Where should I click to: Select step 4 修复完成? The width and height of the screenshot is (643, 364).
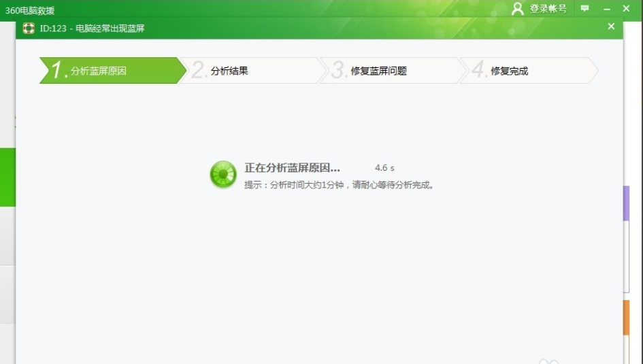click(x=529, y=71)
